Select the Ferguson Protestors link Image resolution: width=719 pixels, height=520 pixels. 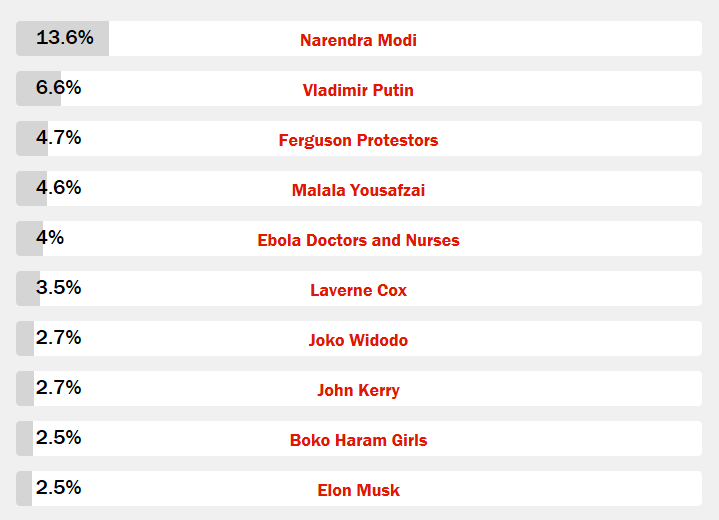[x=358, y=140]
